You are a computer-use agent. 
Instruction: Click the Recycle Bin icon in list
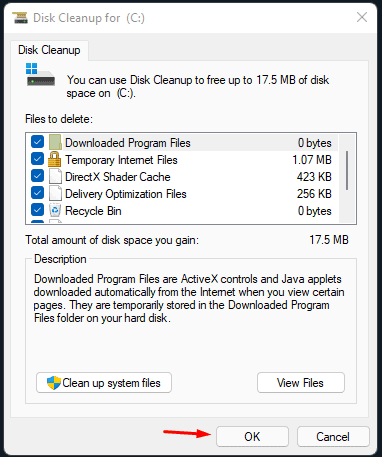point(55,210)
